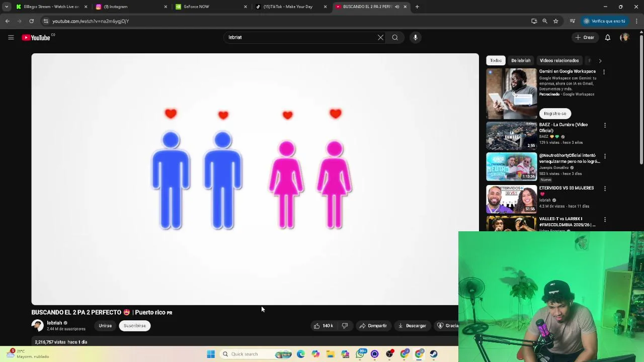Click the YouTube logo home link

36,37
